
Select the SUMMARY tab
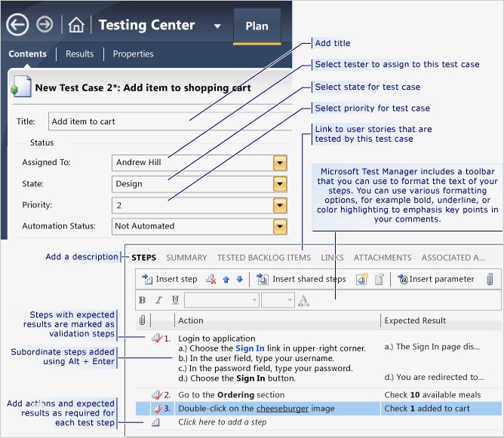(x=186, y=258)
